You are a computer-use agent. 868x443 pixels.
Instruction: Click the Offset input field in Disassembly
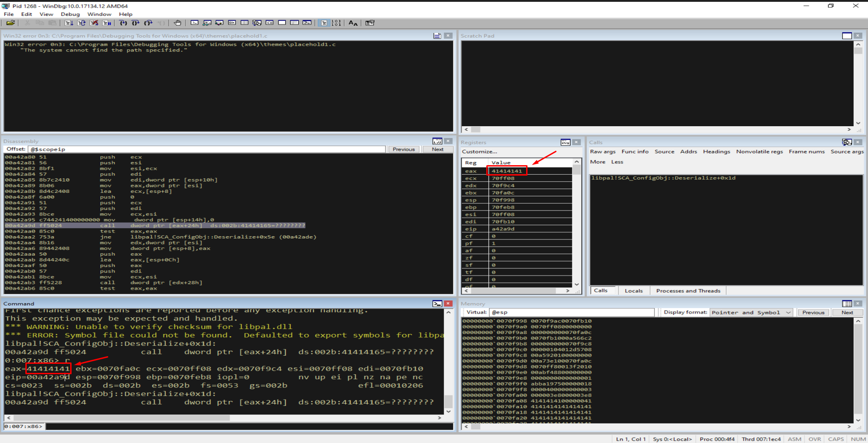pyautogui.click(x=206, y=149)
